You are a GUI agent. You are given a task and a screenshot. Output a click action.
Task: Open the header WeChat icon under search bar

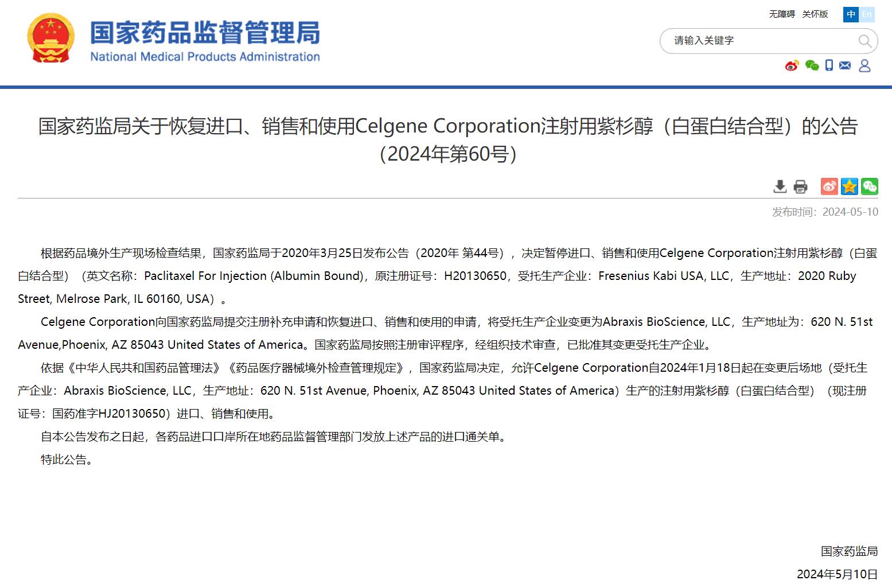(x=812, y=66)
